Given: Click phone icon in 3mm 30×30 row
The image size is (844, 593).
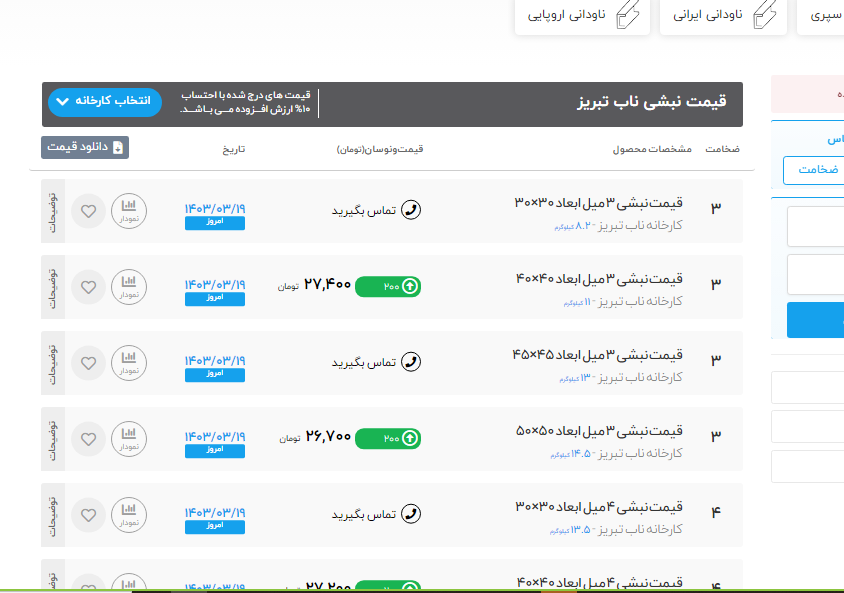Looking at the screenshot, I should tap(410, 210).
